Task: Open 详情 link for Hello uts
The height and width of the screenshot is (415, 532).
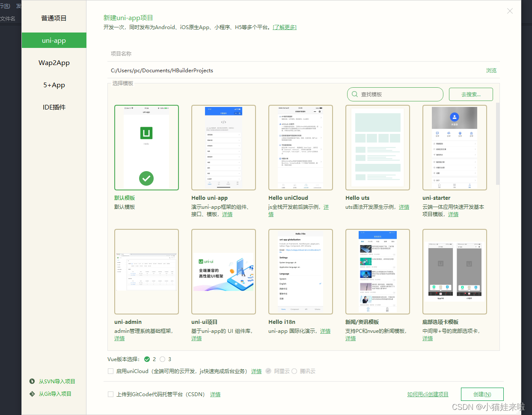Action: pyautogui.click(x=404, y=207)
